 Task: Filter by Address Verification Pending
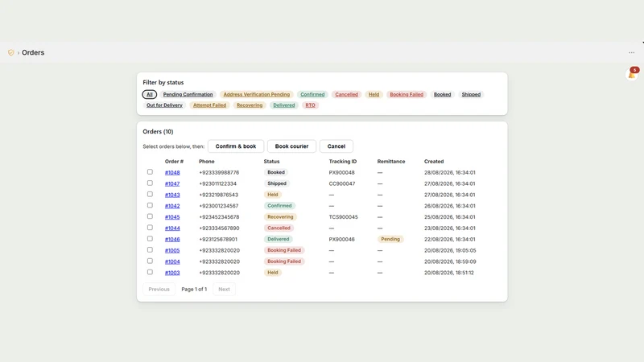click(256, 94)
